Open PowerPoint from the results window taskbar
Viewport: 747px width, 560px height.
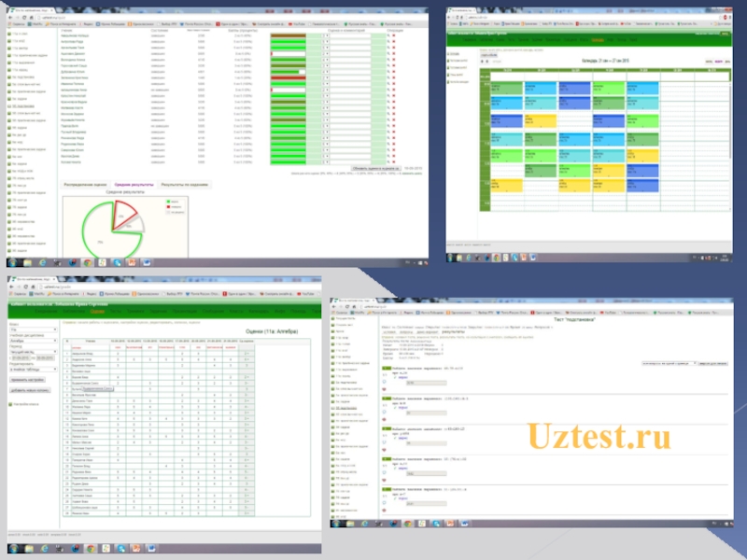tap(132, 262)
